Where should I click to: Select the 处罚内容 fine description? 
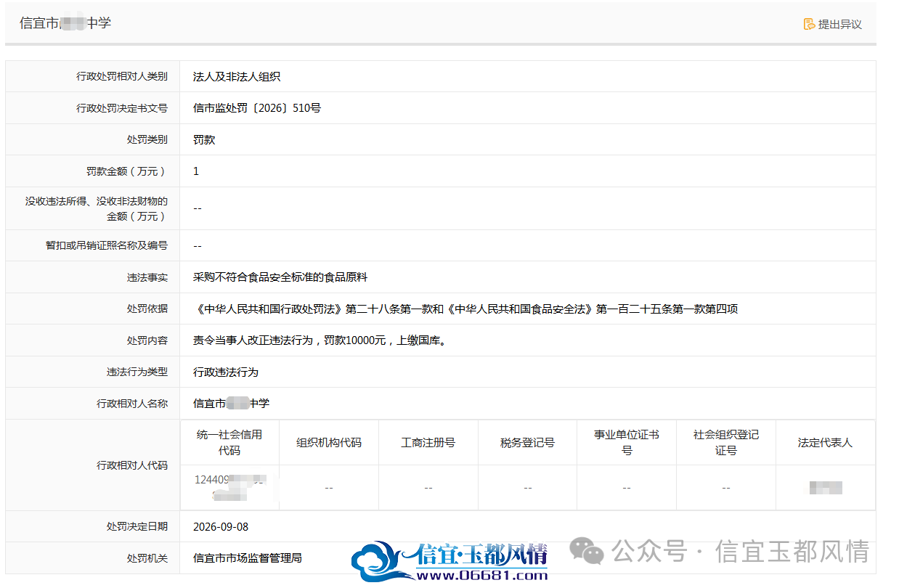click(319, 340)
